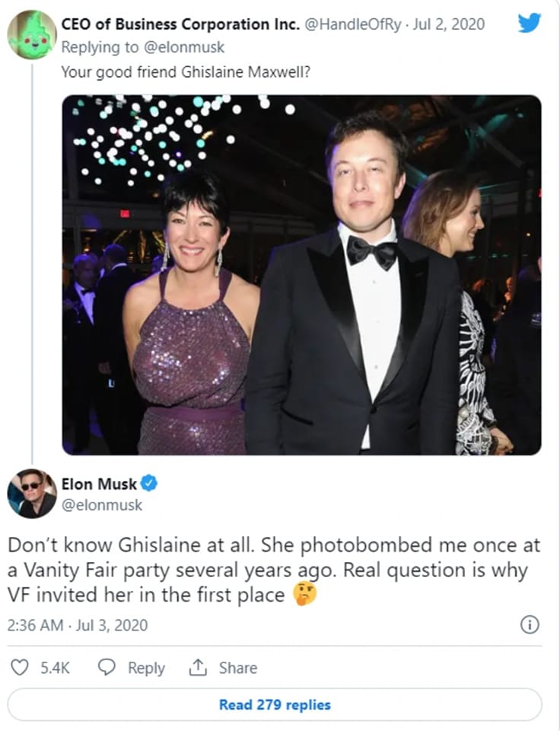Screen dimensions: 560x731
Task: Open the tweet info circle icon
Action: (x=529, y=625)
